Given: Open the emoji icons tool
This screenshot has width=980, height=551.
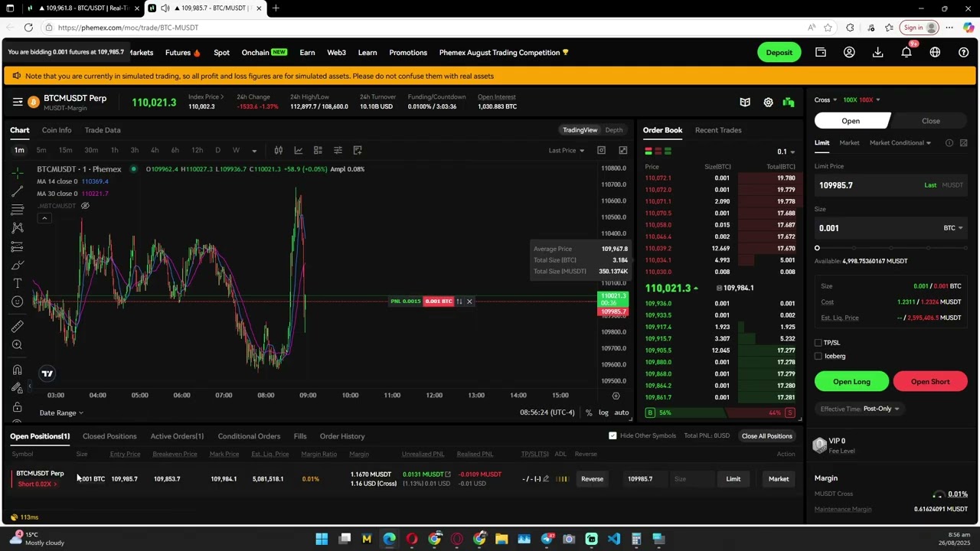Looking at the screenshot, I should [x=17, y=302].
